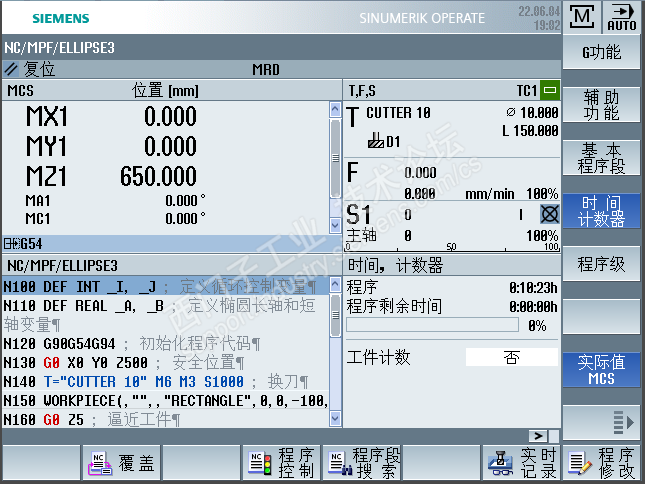The image size is (645, 484).
Task: Click the vertical softkey extension arrow icon
Action: [x=623, y=422]
